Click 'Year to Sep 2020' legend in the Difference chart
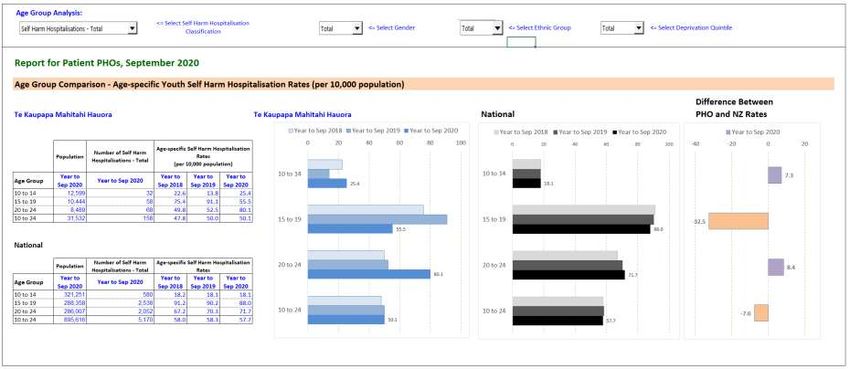850x369 pixels. [x=753, y=132]
